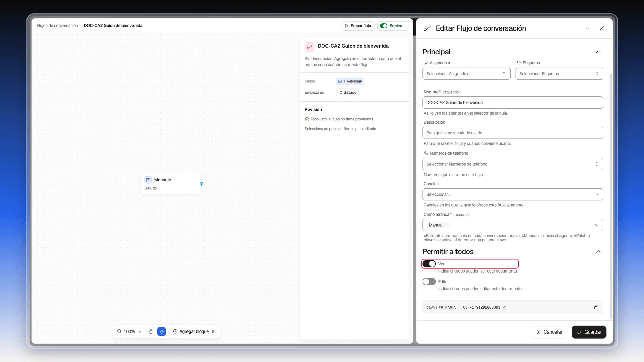Image resolution: width=644 pixels, height=362 pixels.
Task: Click Probar flujo button
Action: click(358, 26)
